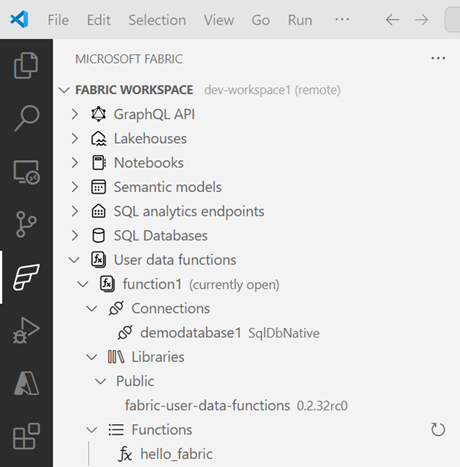Open the Search view in activity bar
Viewport: 460px width, 467px height.
27,118
